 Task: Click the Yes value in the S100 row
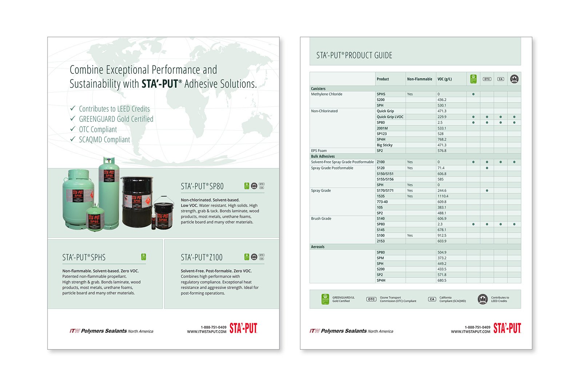tap(410, 235)
